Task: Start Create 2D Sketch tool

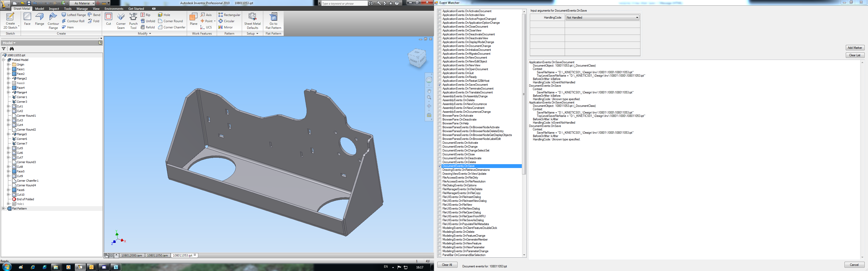Action: (x=10, y=21)
